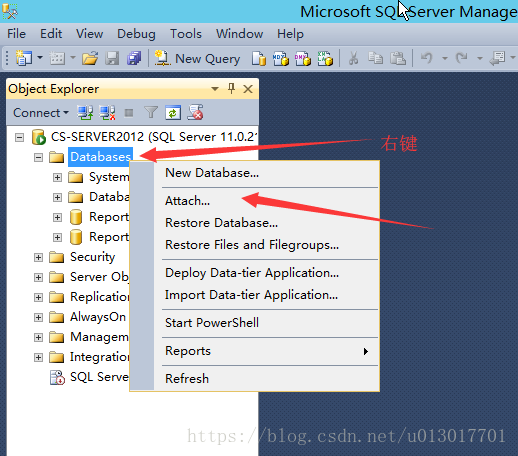Click the Redo arrow icon
The height and width of the screenshot is (456, 518).
pos(462,58)
